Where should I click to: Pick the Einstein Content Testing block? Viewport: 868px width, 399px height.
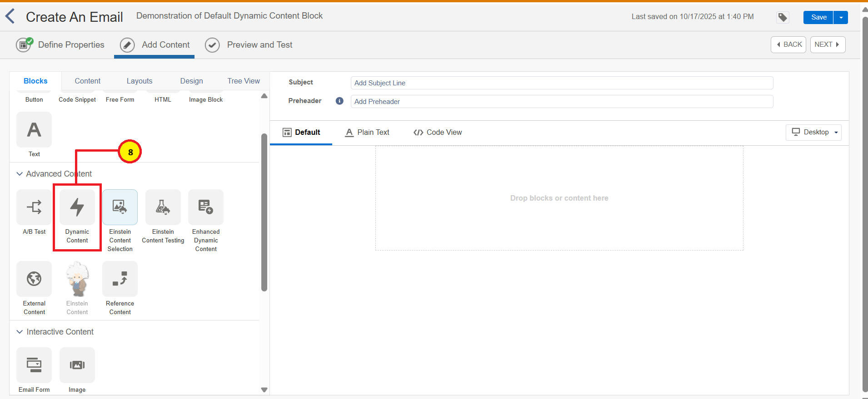point(163,207)
